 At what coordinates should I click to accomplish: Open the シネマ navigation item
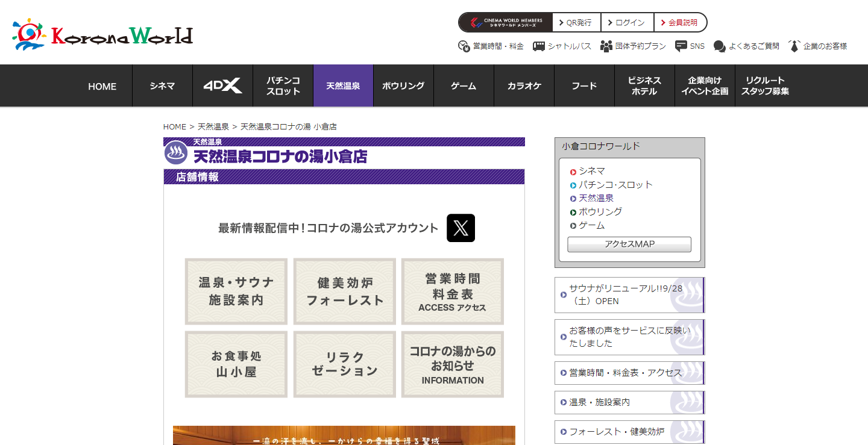162,86
